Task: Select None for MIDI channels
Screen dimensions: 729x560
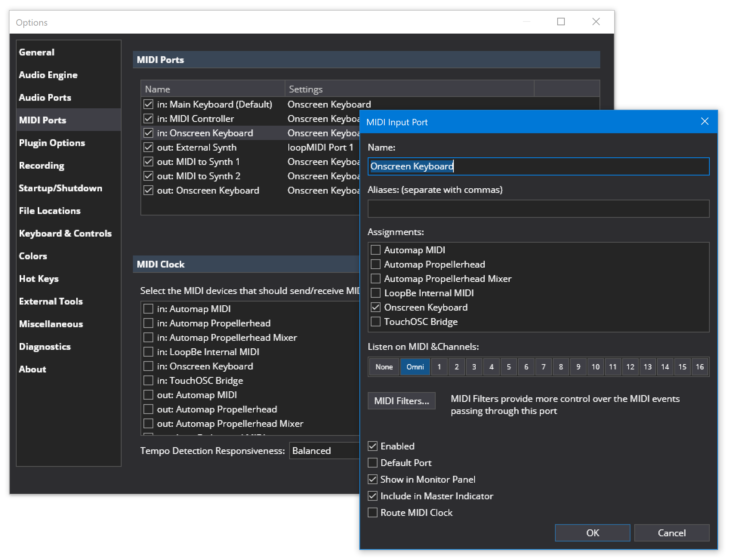Action: [384, 367]
